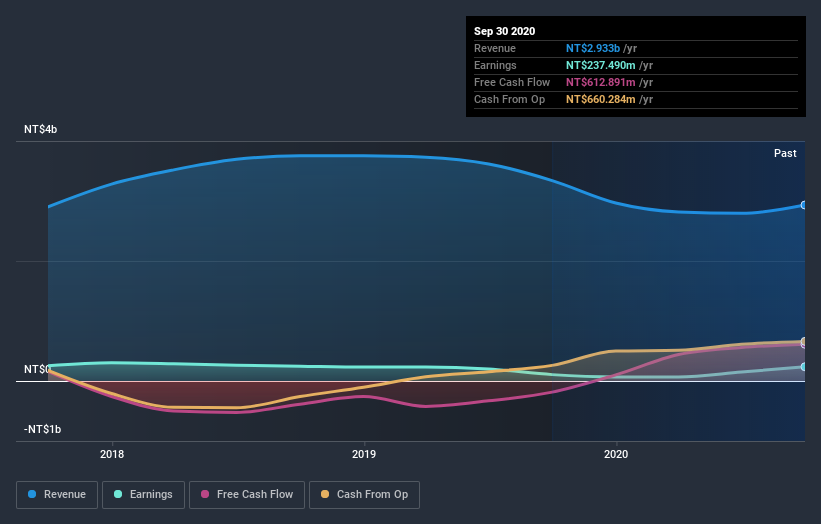Image resolution: width=821 pixels, height=524 pixels.
Task: Toggle the Revenue legend button
Action: click(57, 495)
